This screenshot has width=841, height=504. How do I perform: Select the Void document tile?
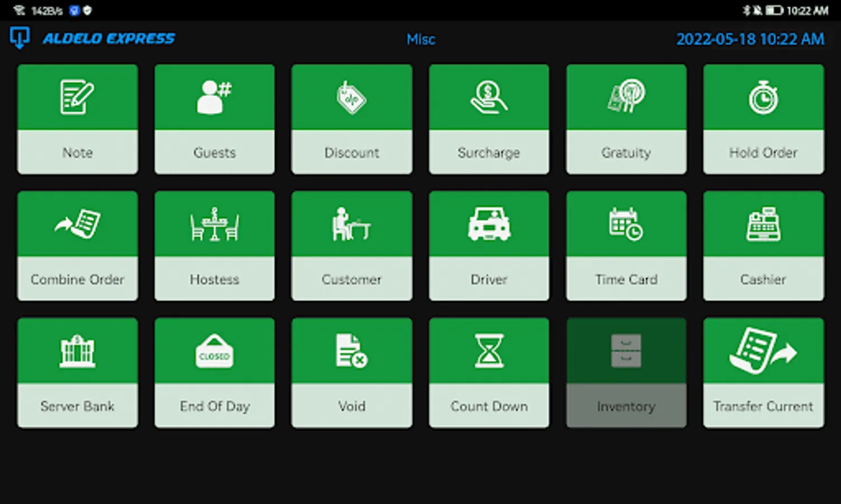click(352, 373)
